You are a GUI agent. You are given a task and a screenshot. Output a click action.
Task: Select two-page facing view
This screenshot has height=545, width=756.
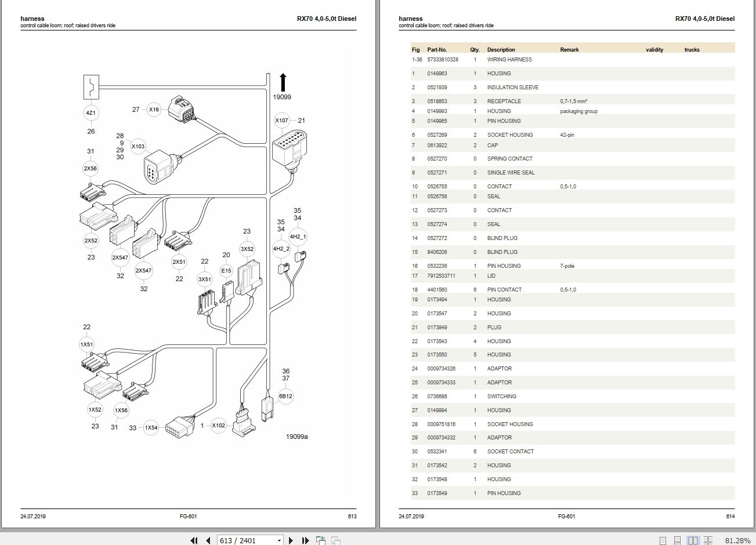(693, 540)
